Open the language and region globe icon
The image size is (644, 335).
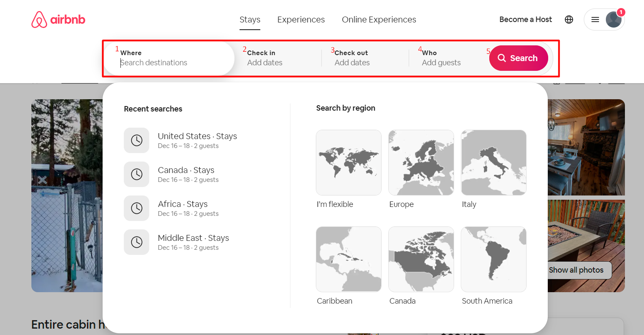[x=569, y=19]
